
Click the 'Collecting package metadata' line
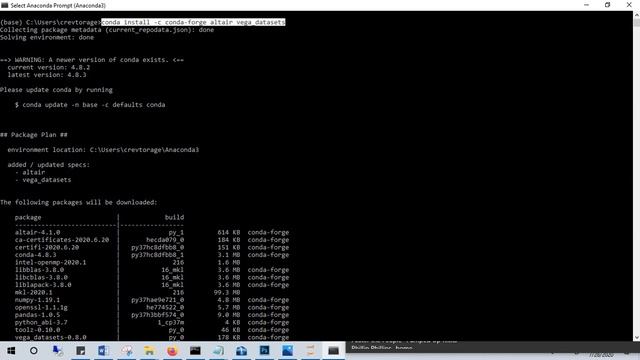coord(107,30)
